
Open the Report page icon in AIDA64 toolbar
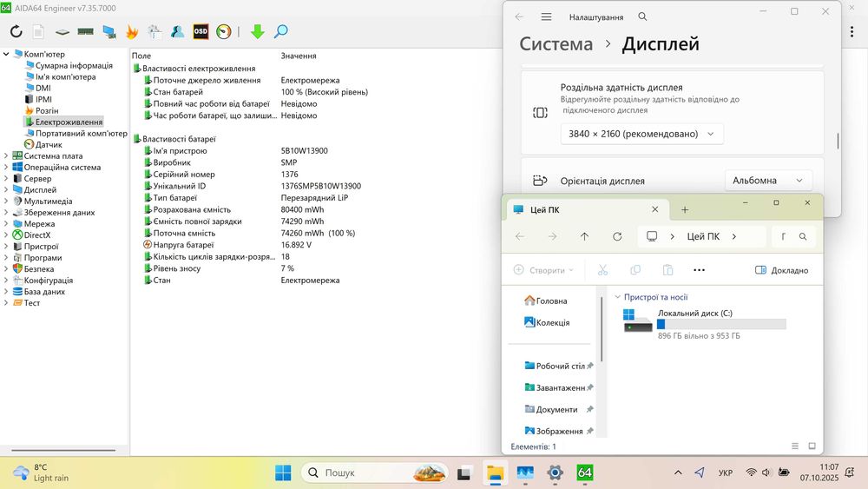(38, 31)
